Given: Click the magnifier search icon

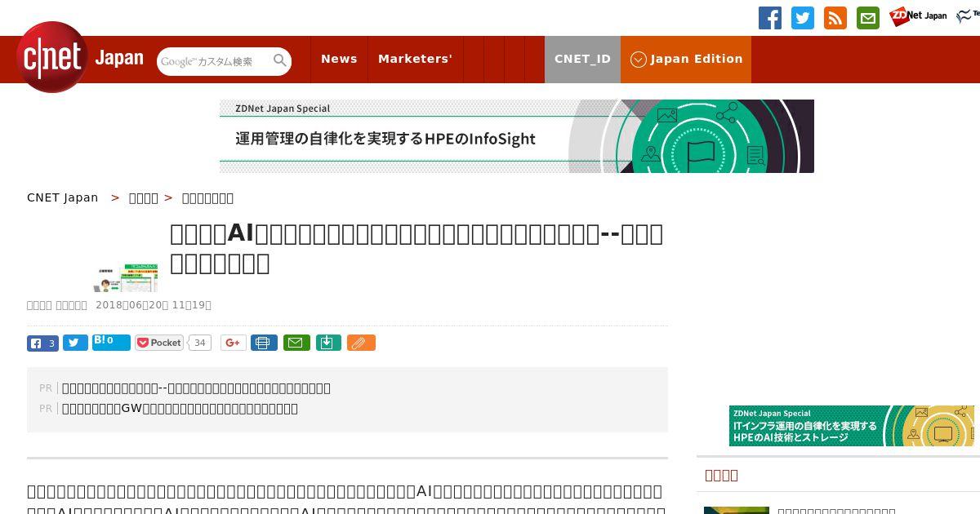Looking at the screenshot, I should (280, 60).
